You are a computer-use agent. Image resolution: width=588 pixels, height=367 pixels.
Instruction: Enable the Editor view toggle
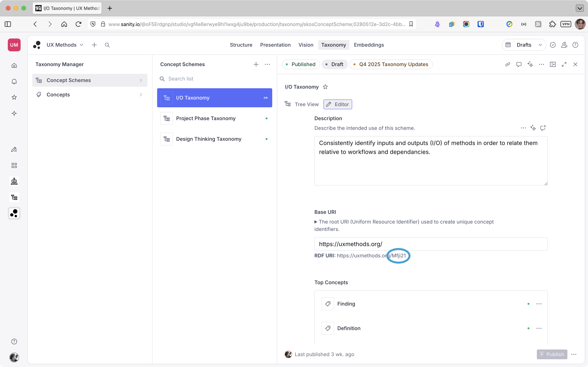click(x=338, y=104)
